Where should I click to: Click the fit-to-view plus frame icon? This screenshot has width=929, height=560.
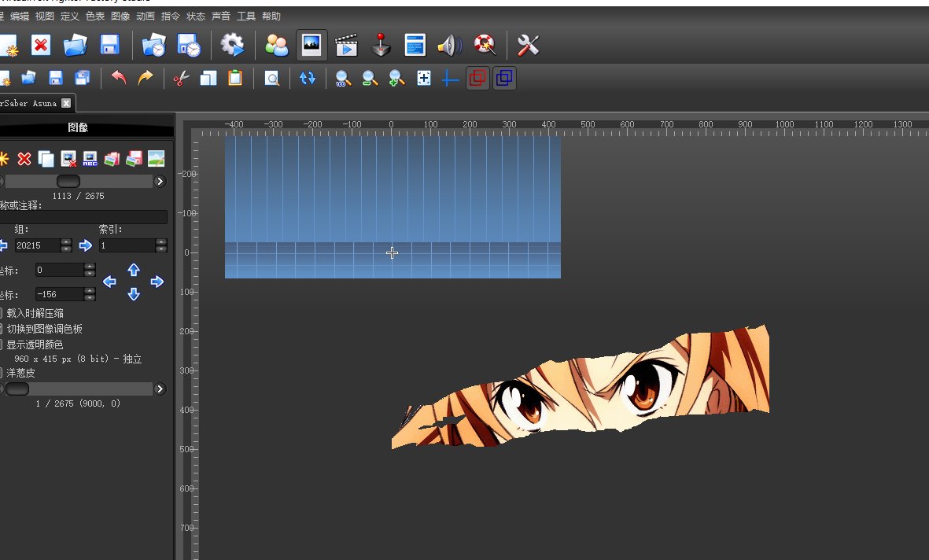click(x=424, y=78)
